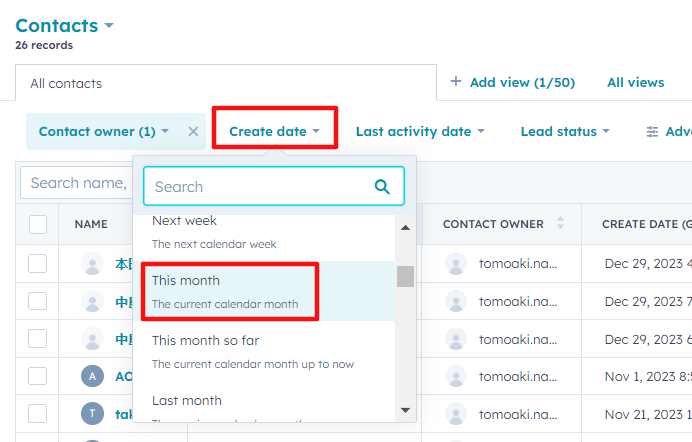Switch to All contacts tab
The width and height of the screenshot is (692, 442).
click(66, 83)
